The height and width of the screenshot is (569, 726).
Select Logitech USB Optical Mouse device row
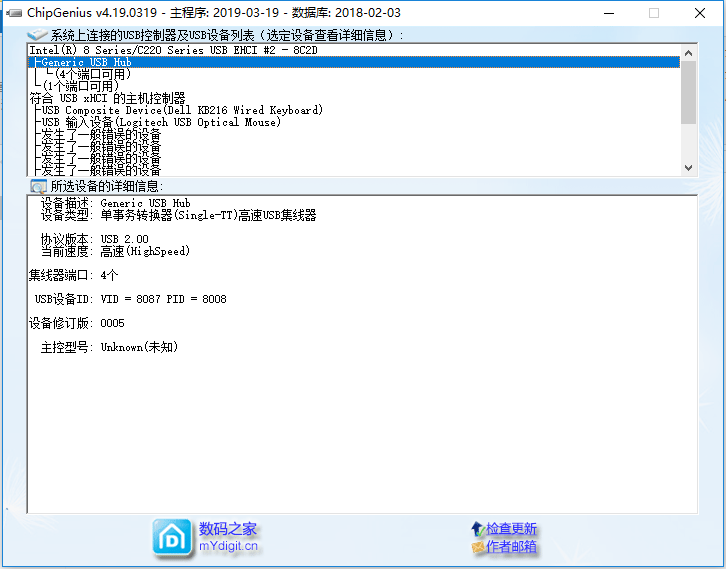tap(354, 122)
